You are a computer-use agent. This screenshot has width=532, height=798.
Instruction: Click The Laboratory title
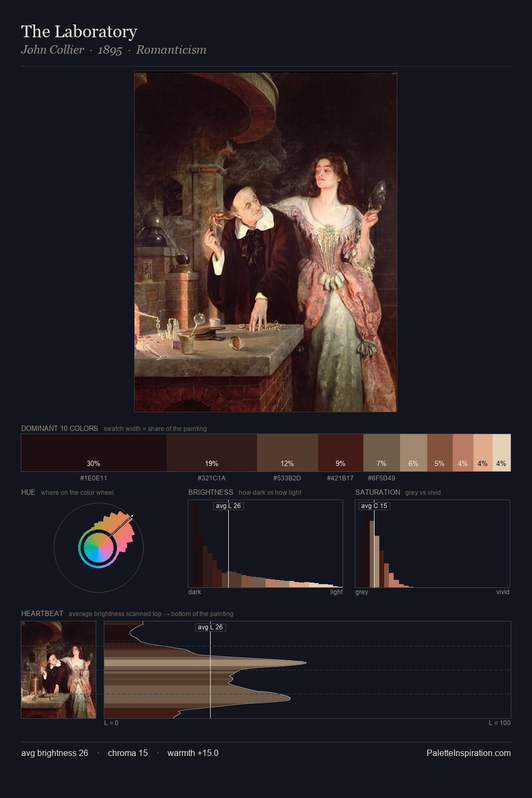click(79, 31)
